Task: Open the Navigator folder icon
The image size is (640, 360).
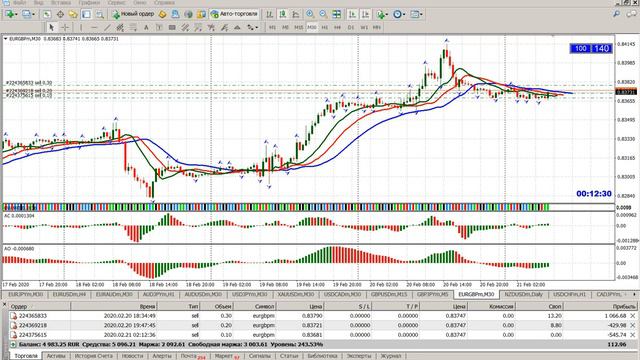Action: (73, 14)
